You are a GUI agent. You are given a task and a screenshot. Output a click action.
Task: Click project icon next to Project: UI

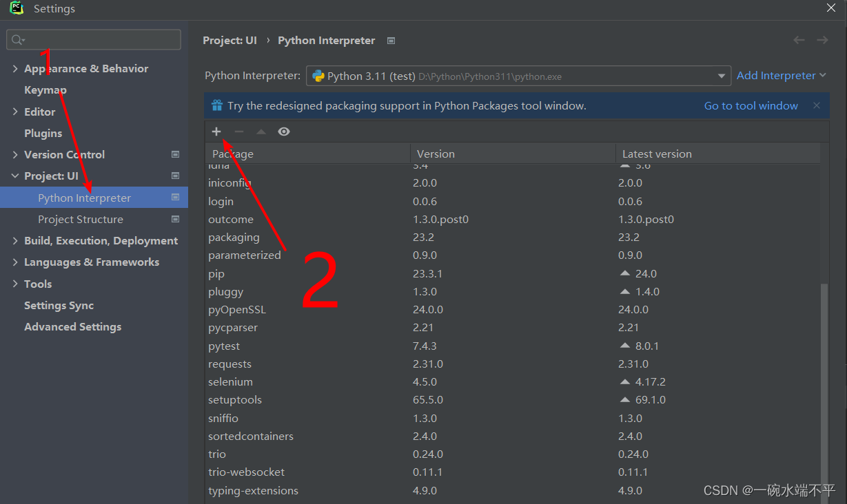[x=175, y=176]
